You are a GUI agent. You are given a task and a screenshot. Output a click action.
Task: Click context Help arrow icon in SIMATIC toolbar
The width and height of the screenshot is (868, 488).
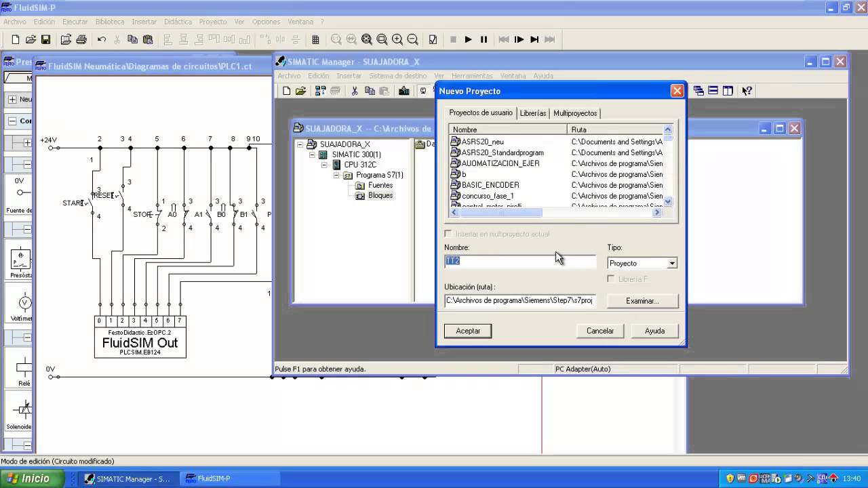(x=747, y=91)
